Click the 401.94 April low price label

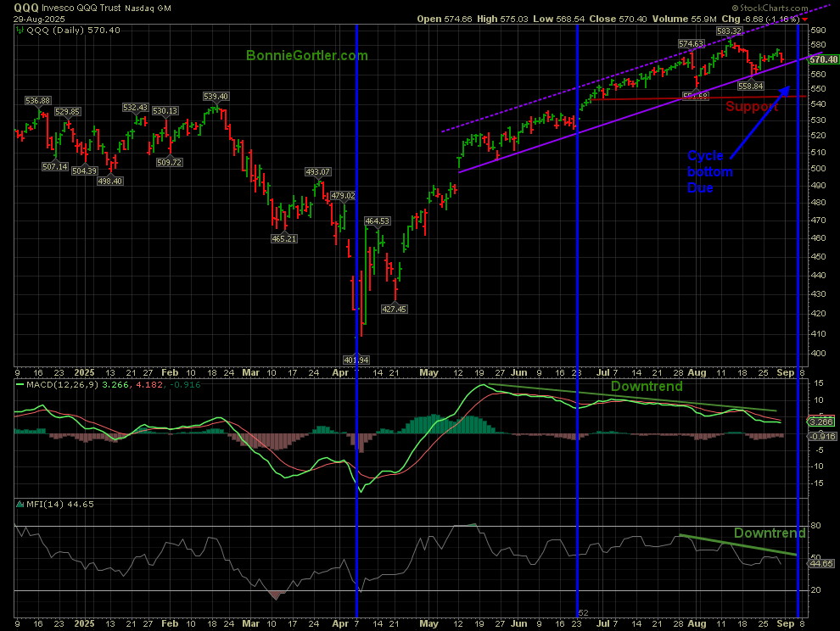(356, 359)
